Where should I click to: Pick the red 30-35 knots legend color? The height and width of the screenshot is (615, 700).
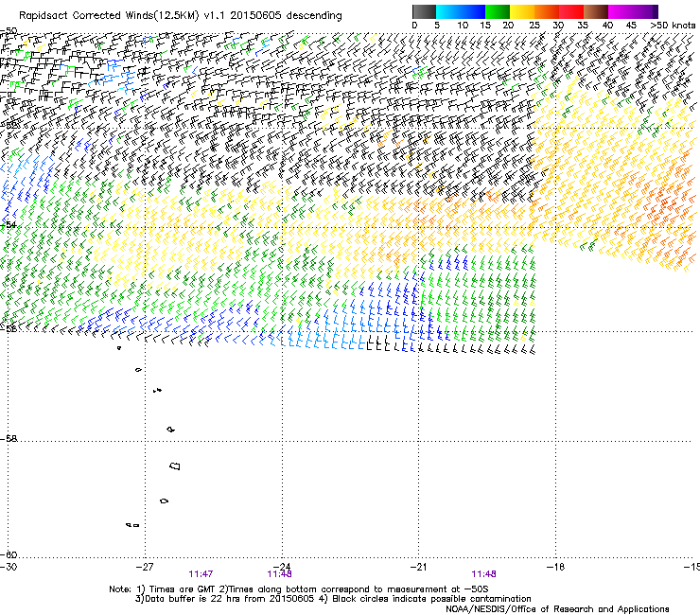(571, 11)
